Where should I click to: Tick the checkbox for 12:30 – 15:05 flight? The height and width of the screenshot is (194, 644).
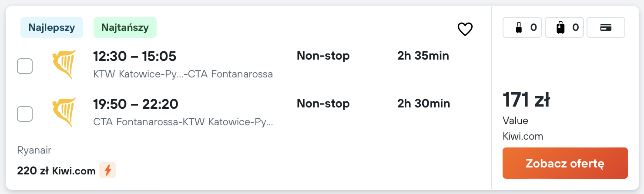(x=25, y=66)
